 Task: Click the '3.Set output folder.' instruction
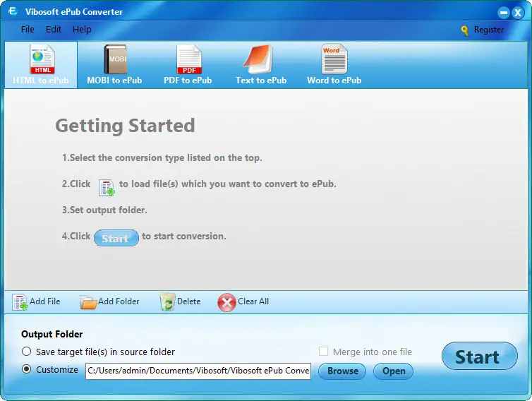click(104, 210)
